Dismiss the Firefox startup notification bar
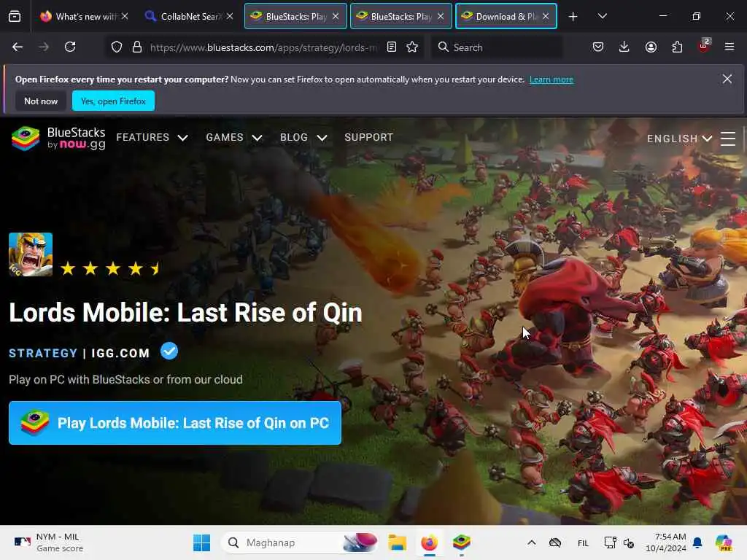Image resolution: width=747 pixels, height=560 pixels. [x=727, y=79]
